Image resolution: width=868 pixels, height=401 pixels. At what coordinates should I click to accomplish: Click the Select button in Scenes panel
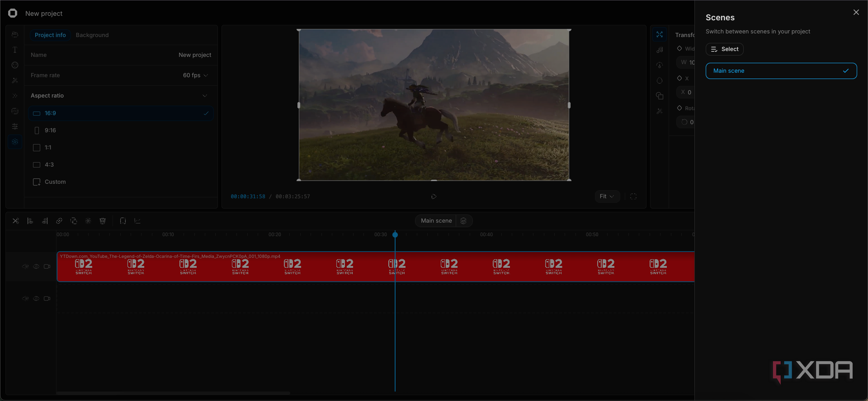pyautogui.click(x=724, y=49)
